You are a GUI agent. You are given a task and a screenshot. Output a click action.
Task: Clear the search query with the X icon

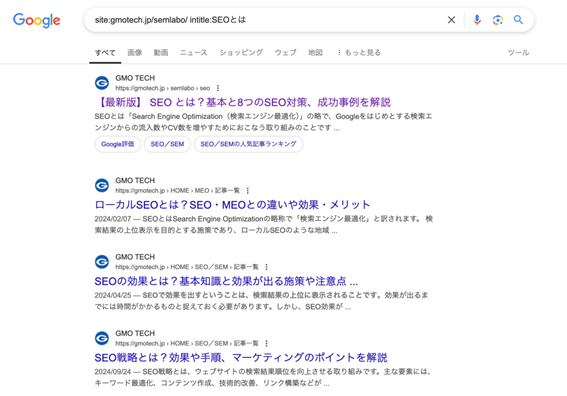point(451,20)
